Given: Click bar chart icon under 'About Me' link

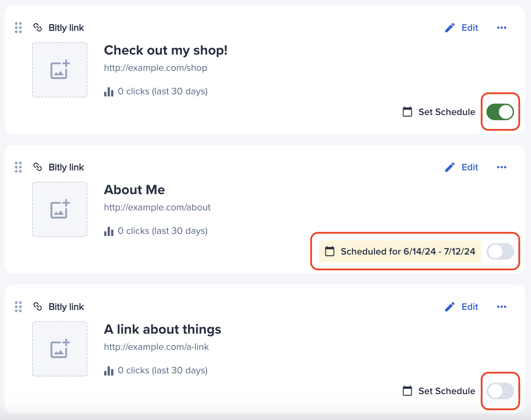Looking at the screenshot, I should click(109, 231).
